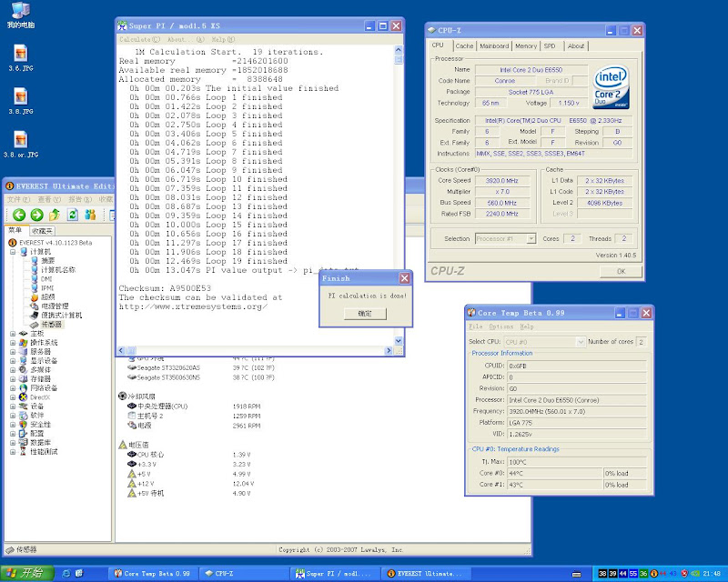Switch to the Memory tab in CPU-Z
The image size is (728, 582).
tap(525, 45)
